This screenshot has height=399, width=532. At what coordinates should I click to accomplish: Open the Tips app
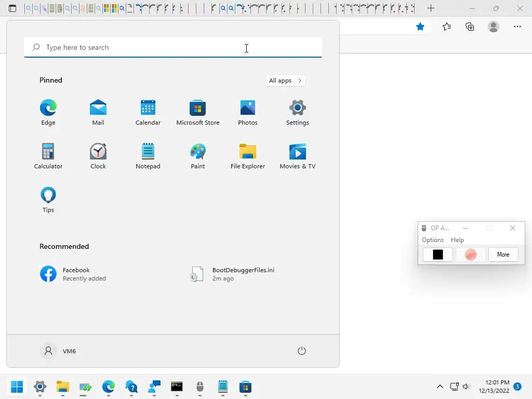coord(48,200)
